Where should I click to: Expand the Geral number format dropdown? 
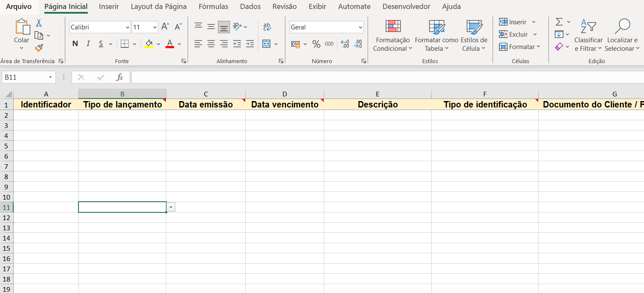tap(360, 27)
